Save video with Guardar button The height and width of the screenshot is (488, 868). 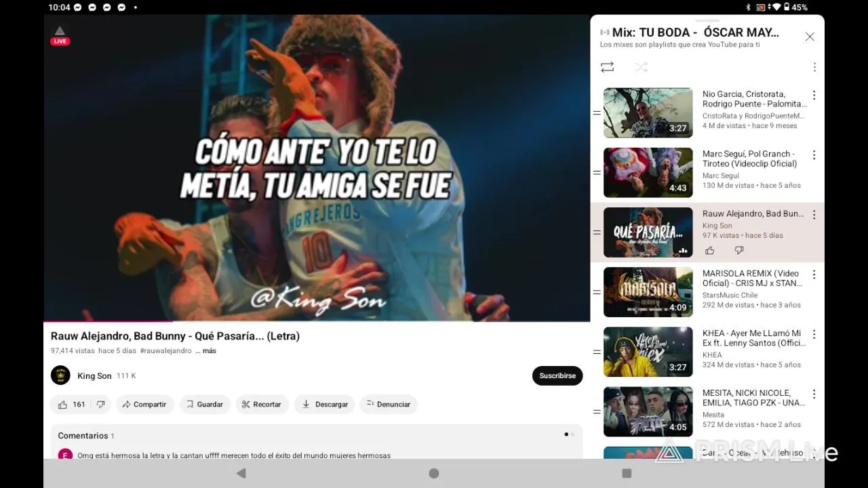[x=205, y=405]
